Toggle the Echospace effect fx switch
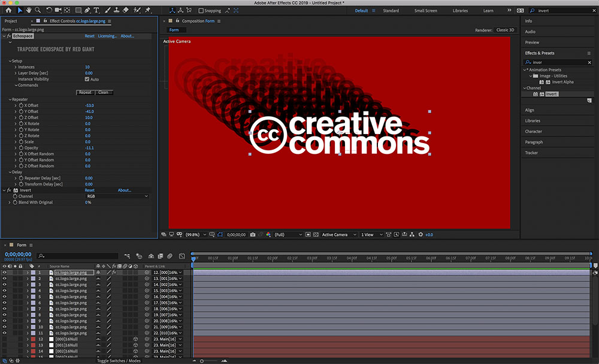Image resolution: width=599 pixels, height=364 pixels. tap(9, 36)
